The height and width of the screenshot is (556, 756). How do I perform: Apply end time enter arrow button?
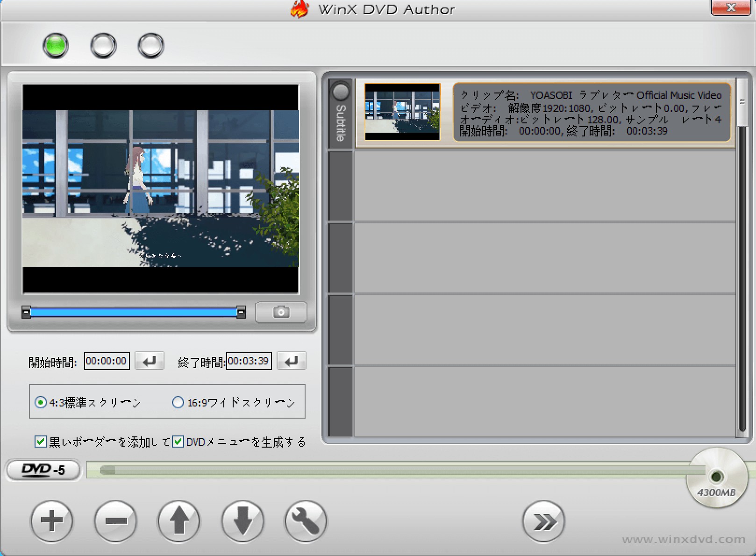coord(292,361)
